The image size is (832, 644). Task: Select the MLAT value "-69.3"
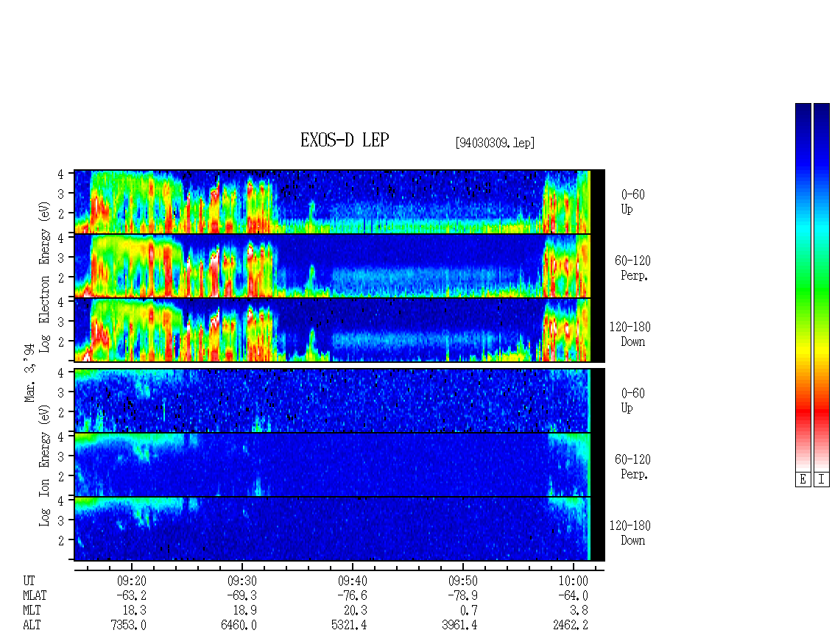click(242, 595)
